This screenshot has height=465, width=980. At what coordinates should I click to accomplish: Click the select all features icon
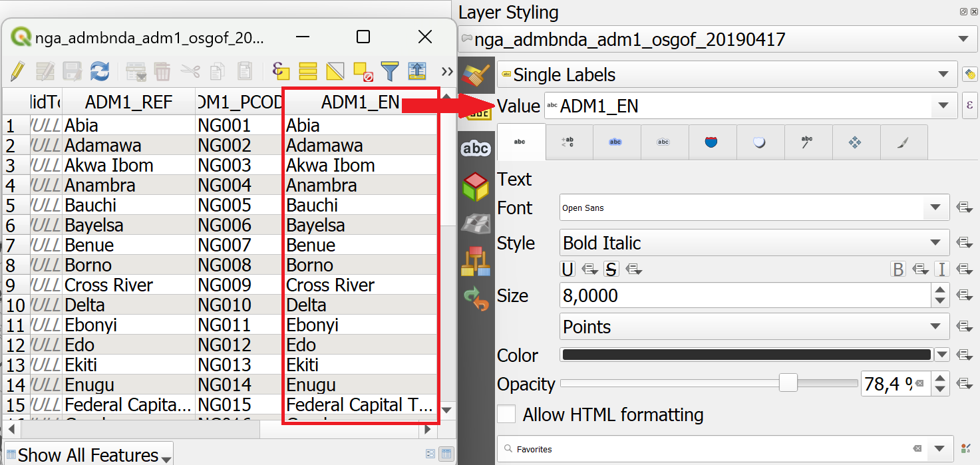[307, 71]
